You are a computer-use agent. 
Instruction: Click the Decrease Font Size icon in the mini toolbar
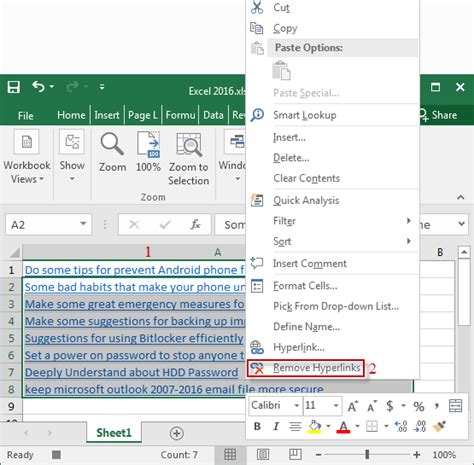click(372, 406)
